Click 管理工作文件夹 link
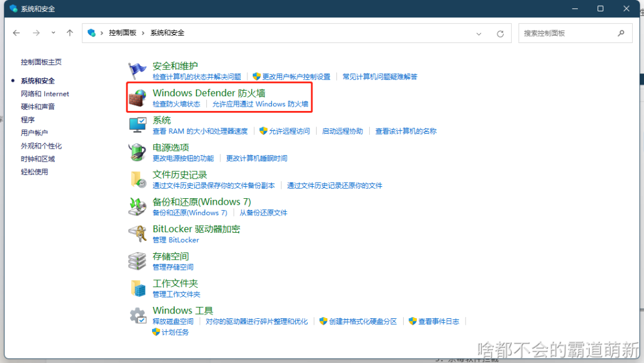The width and height of the screenshot is (644, 363). coord(176,294)
